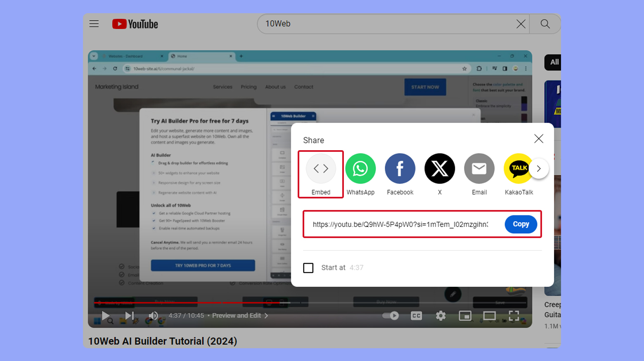Screen dimensions: 644x361
Task: Open the YouTube hamburger menu
Action: coord(94,24)
